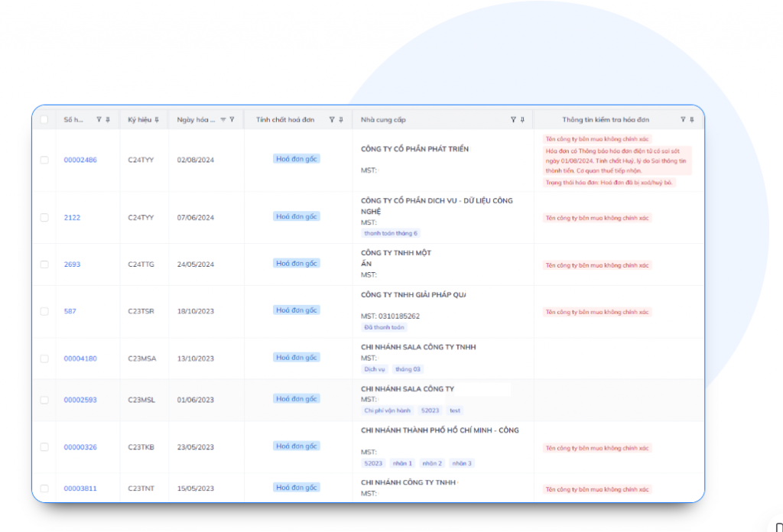Viewport: 783px width, 532px height.
Task: Click the sort icon on Thông tin kiểm tra hóa đơn
Action: 691,119
